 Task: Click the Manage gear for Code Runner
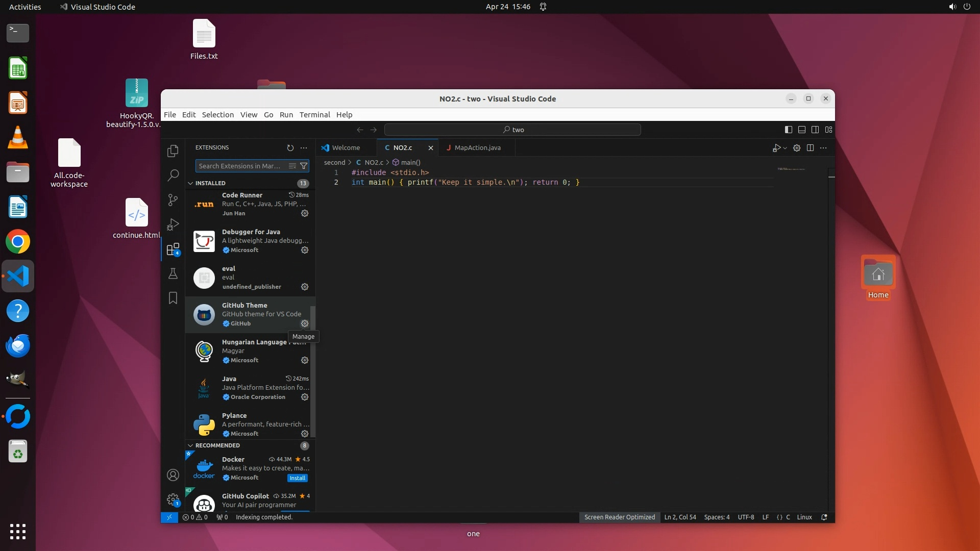[305, 213]
